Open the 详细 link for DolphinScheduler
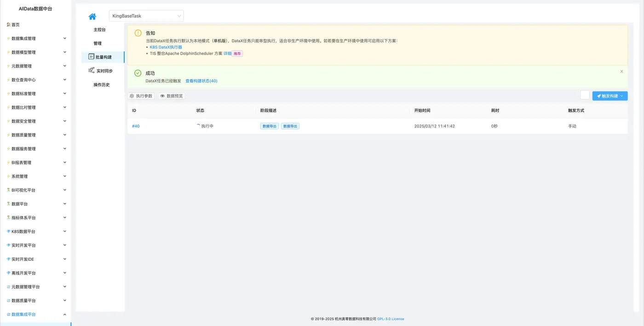Viewport: 644px width, 326px height. point(228,53)
